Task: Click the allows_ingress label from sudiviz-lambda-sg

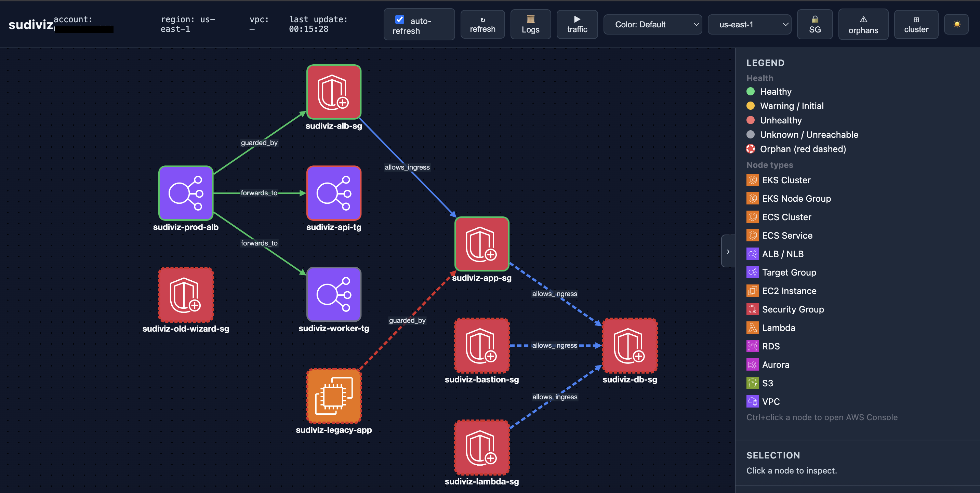Action: coord(555,397)
